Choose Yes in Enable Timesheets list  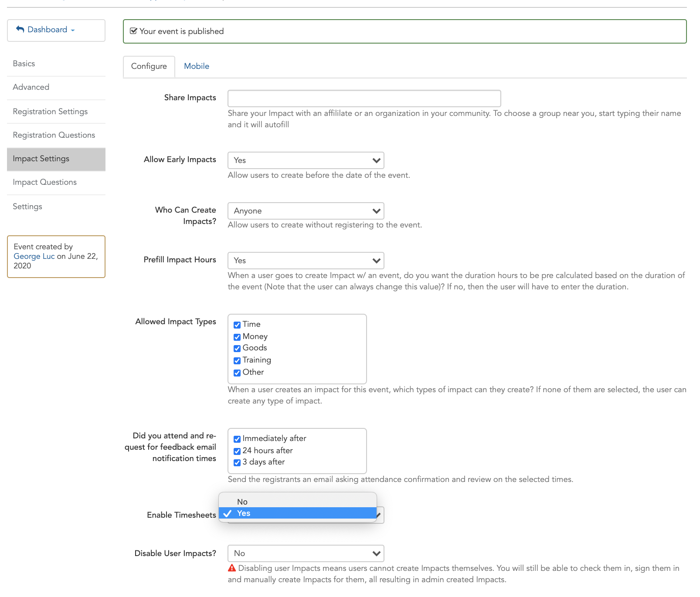(298, 513)
